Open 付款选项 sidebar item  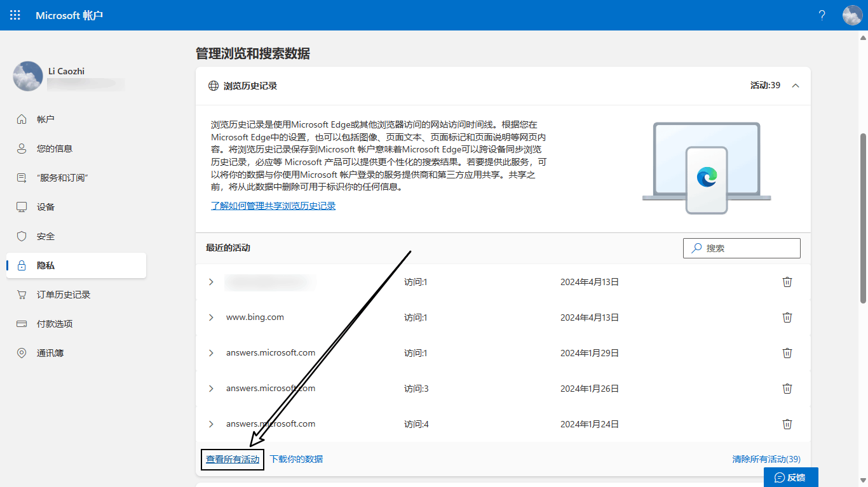[76, 324]
